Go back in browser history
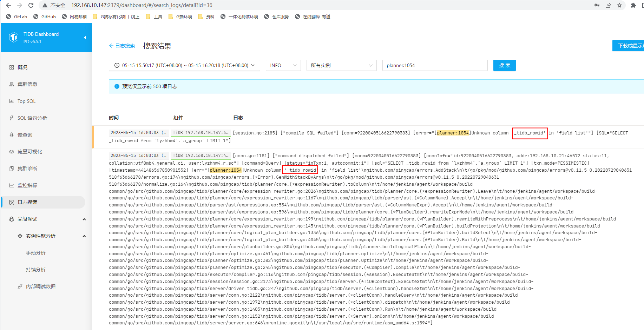 (x=8, y=5)
